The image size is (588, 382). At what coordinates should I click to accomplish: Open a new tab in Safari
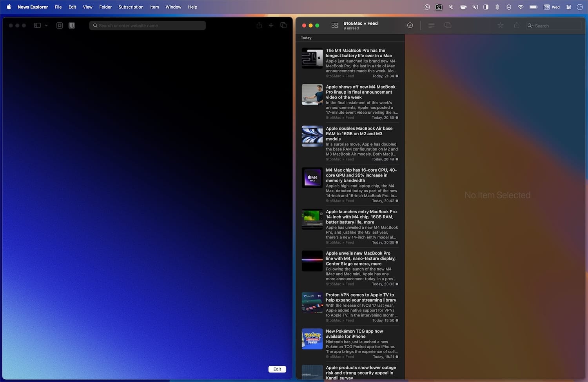[x=271, y=25]
